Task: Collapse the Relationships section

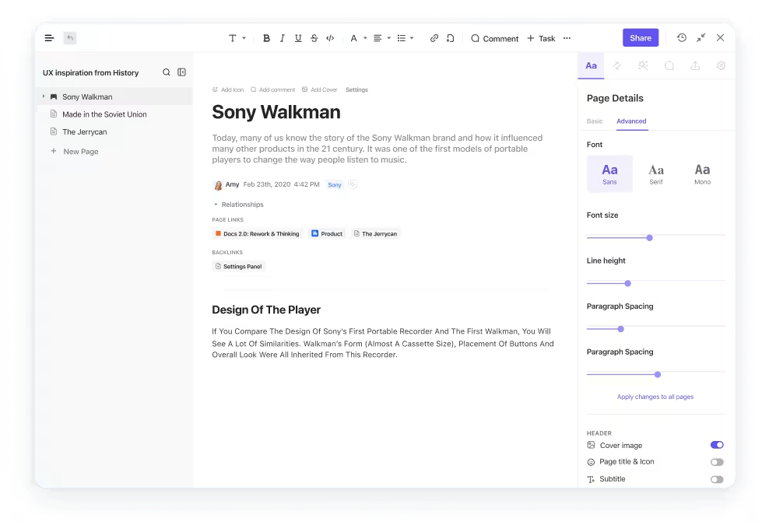Action: coord(216,205)
